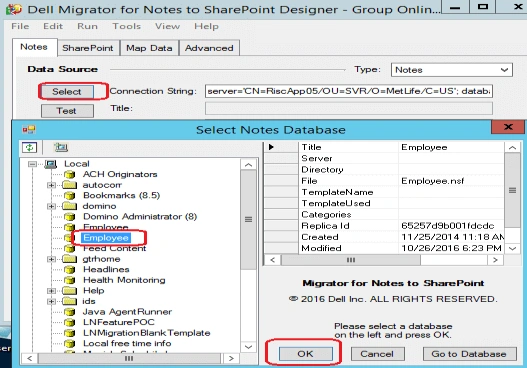Click the Modified date value cell
The image size is (527, 368).
point(451,248)
